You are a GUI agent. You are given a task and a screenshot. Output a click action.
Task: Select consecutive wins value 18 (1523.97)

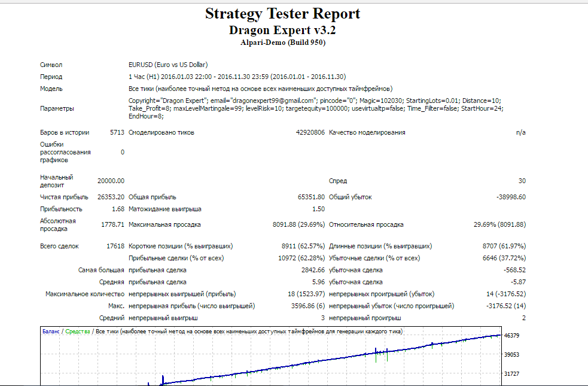pos(306,294)
